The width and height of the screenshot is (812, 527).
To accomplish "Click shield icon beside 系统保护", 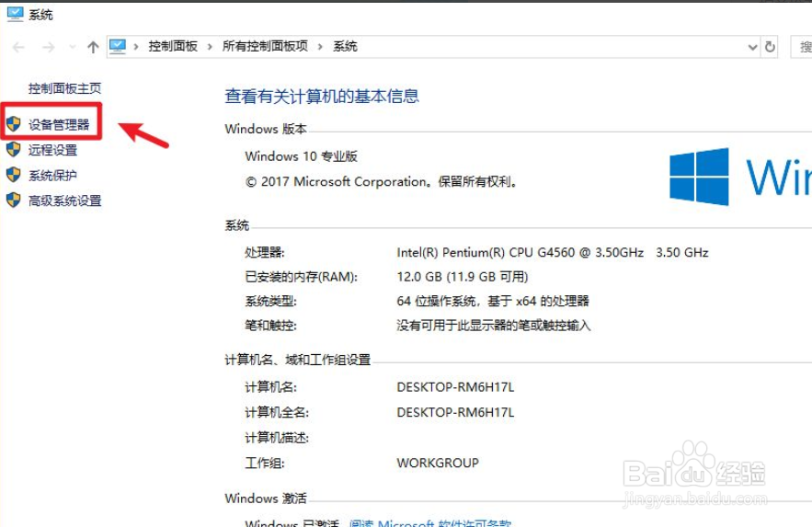I will click(14, 175).
